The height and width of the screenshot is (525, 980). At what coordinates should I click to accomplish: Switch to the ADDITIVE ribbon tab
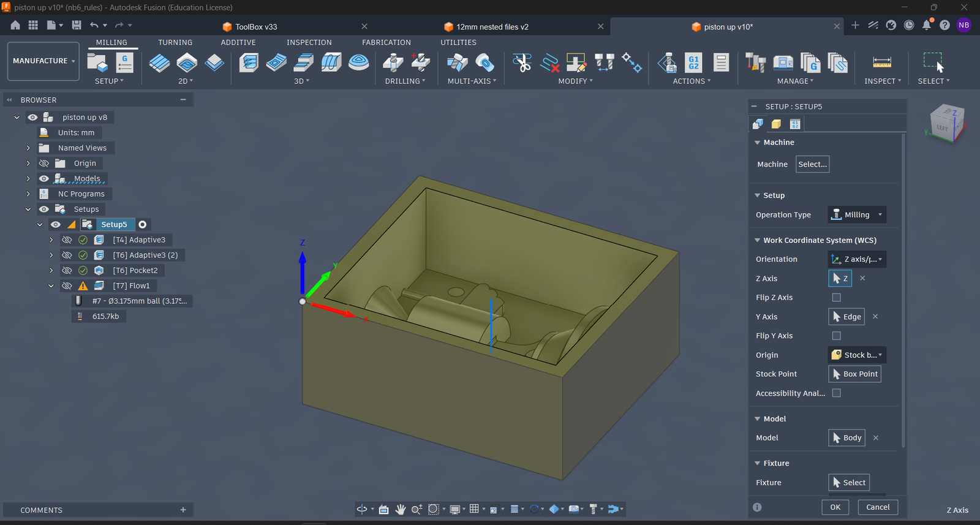[238, 42]
